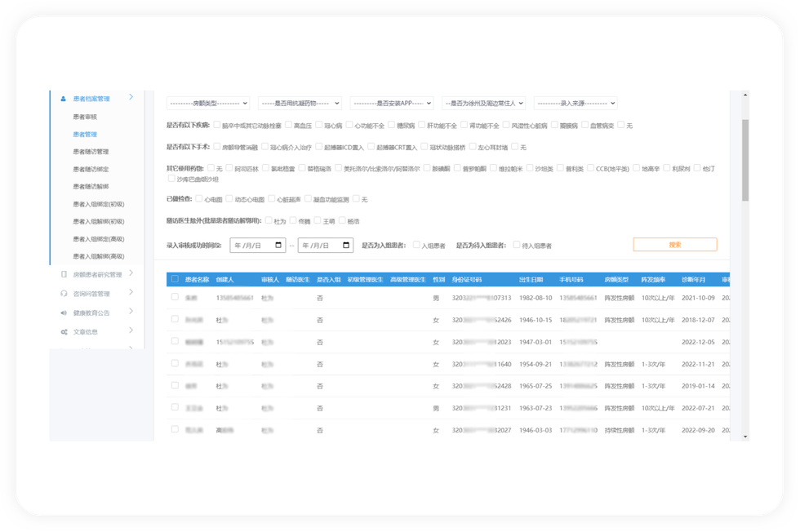Expand the 房颤患者研究管理 menu chevron

pyautogui.click(x=131, y=273)
